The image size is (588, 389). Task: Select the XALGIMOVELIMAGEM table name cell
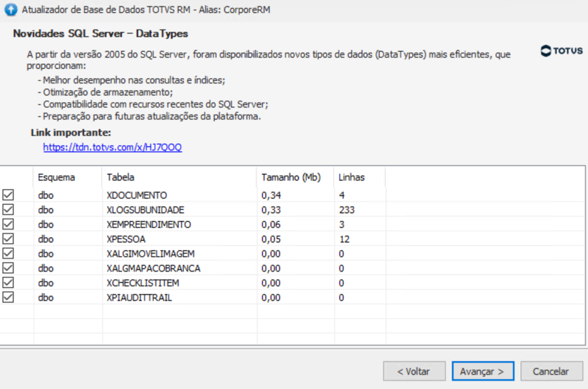pos(151,253)
